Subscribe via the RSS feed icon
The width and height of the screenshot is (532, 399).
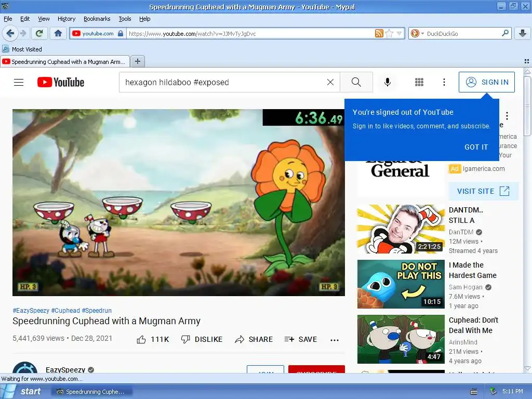tap(379, 33)
